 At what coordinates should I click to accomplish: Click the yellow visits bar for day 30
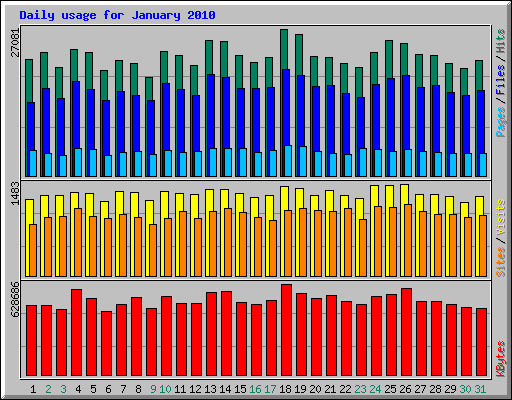point(464,209)
